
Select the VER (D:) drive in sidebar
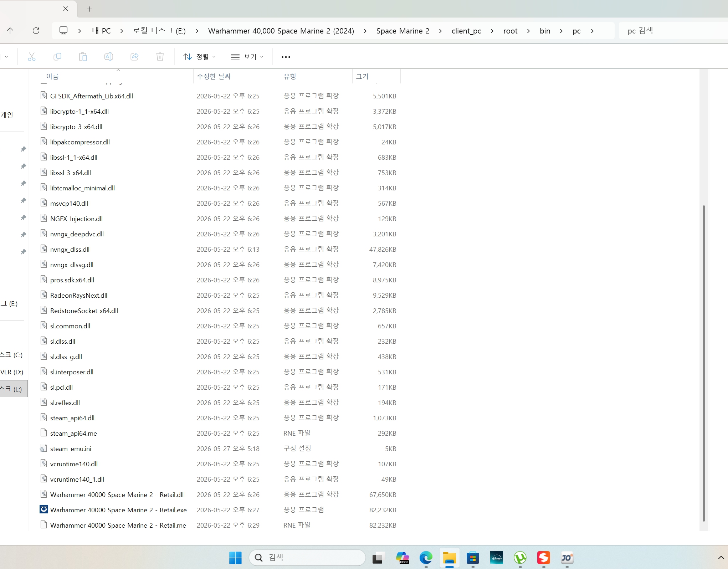(x=12, y=372)
